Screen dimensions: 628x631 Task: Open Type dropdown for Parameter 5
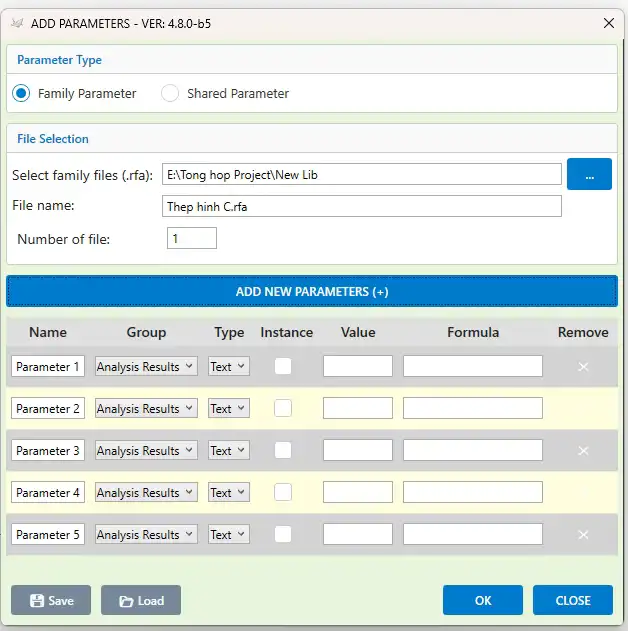229,534
